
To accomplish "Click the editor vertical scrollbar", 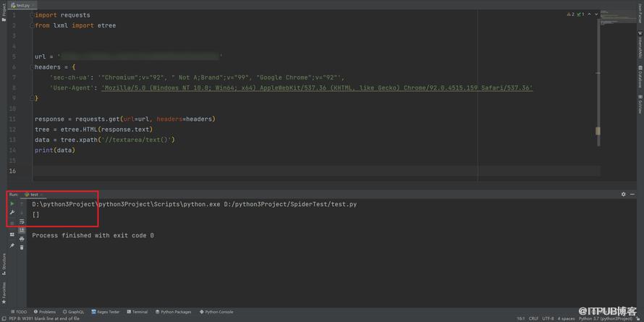I will pos(598,82).
